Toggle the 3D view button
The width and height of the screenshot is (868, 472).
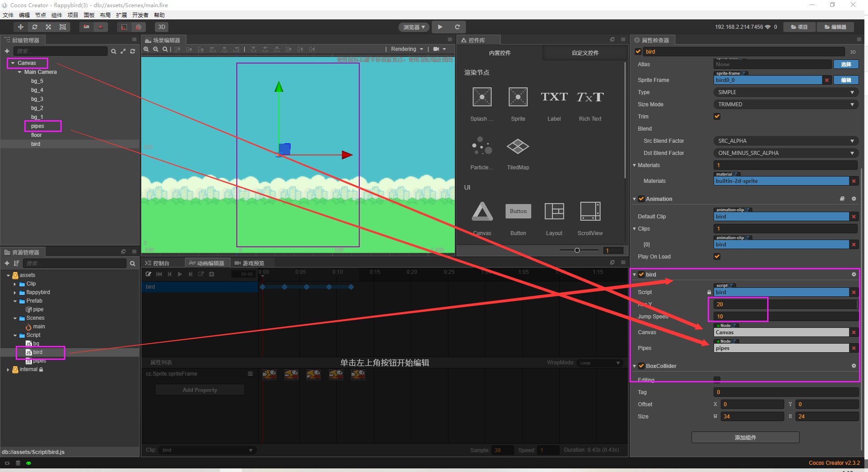click(162, 27)
